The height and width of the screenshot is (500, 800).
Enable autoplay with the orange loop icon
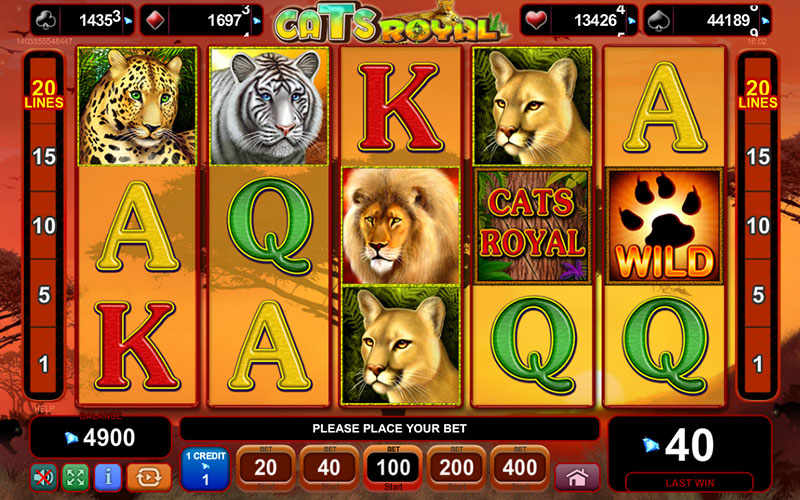click(148, 478)
